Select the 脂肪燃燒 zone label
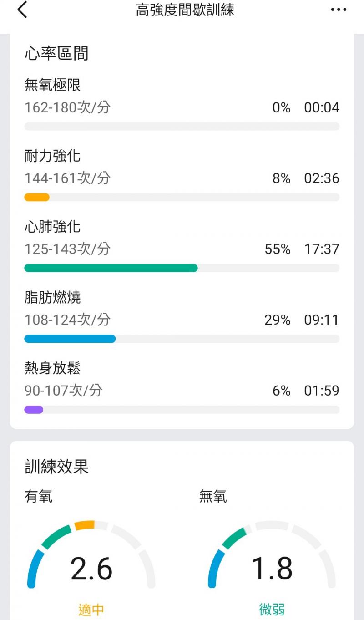Image resolution: width=364 pixels, height=620 pixels. 53,298
